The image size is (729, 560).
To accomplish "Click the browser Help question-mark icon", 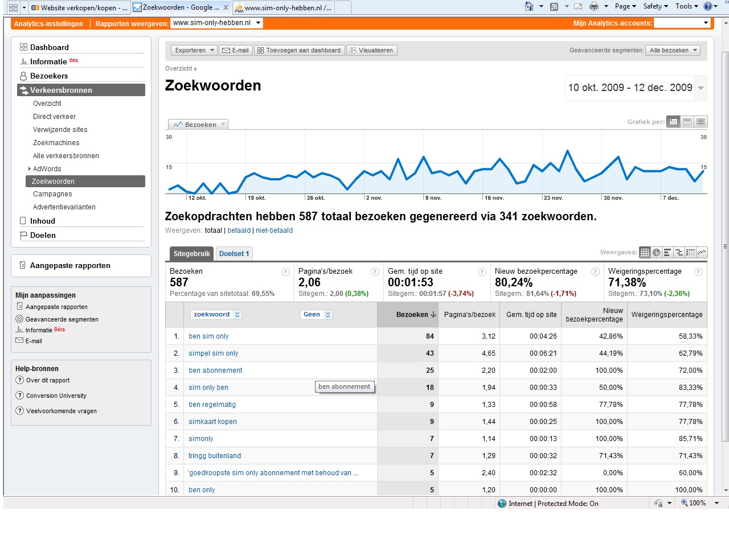I will pos(708,6).
